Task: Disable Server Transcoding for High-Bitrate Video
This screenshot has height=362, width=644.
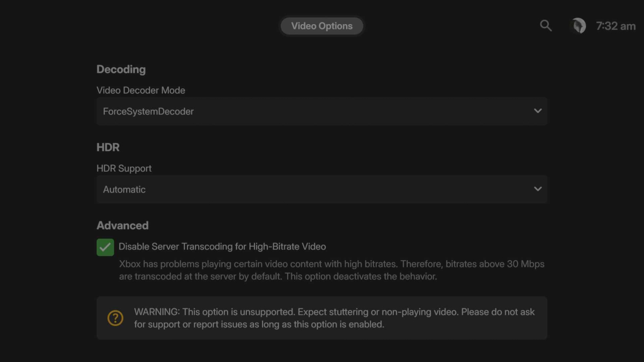Action: coord(105,247)
